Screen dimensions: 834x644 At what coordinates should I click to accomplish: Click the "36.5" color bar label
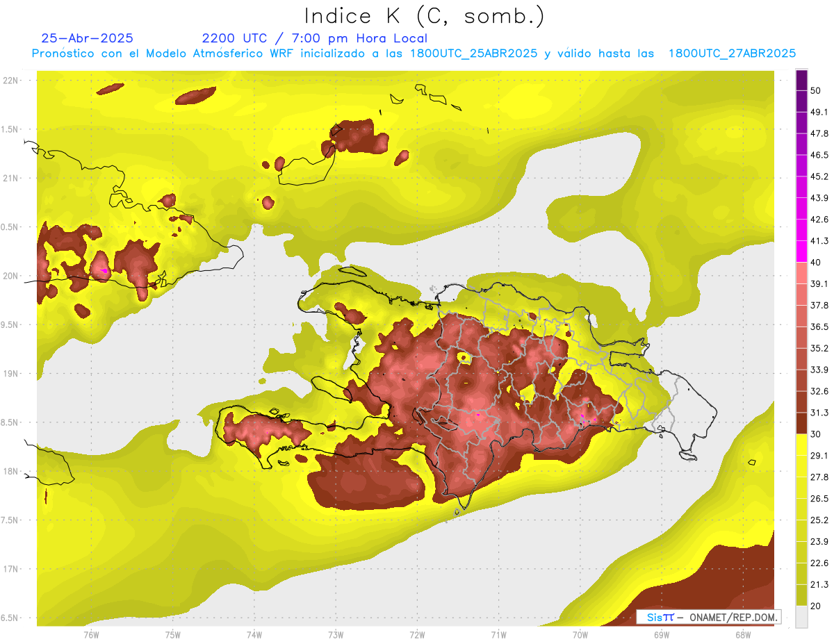pos(819,327)
